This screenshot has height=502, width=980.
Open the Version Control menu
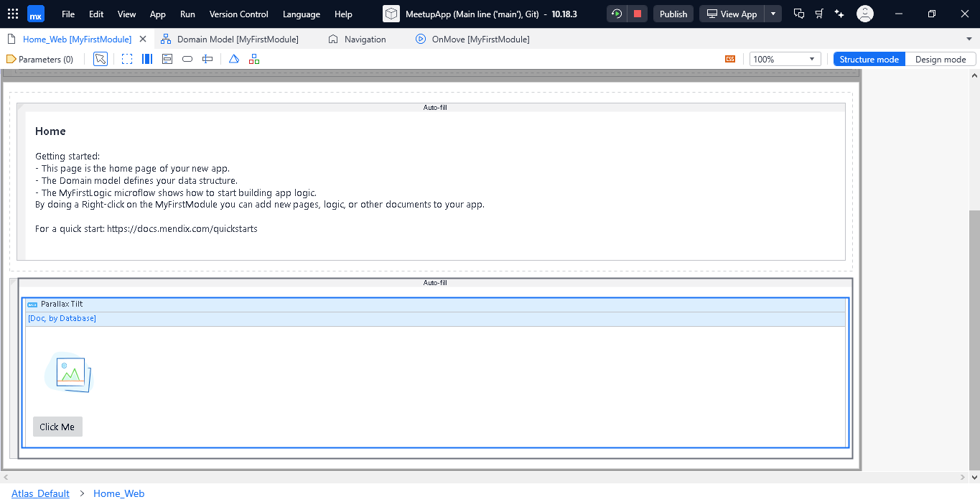pos(238,14)
